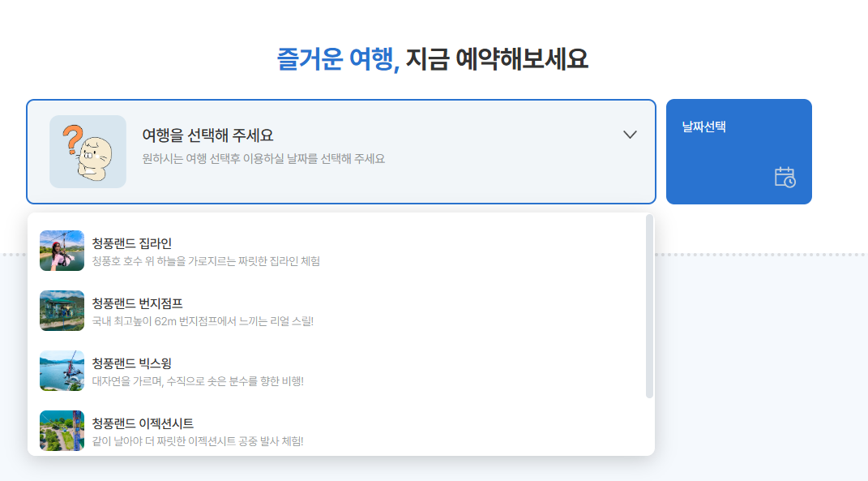This screenshot has height=481, width=868.
Task: Click the '여행을 선택해 주세요' dropdown title
Action: click(x=207, y=135)
